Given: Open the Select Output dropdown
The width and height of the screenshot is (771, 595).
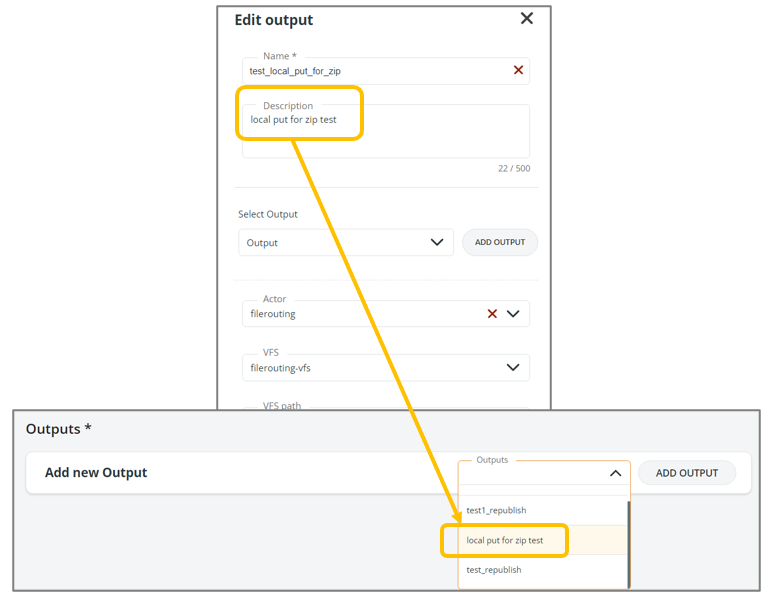Looking at the screenshot, I should [345, 242].
